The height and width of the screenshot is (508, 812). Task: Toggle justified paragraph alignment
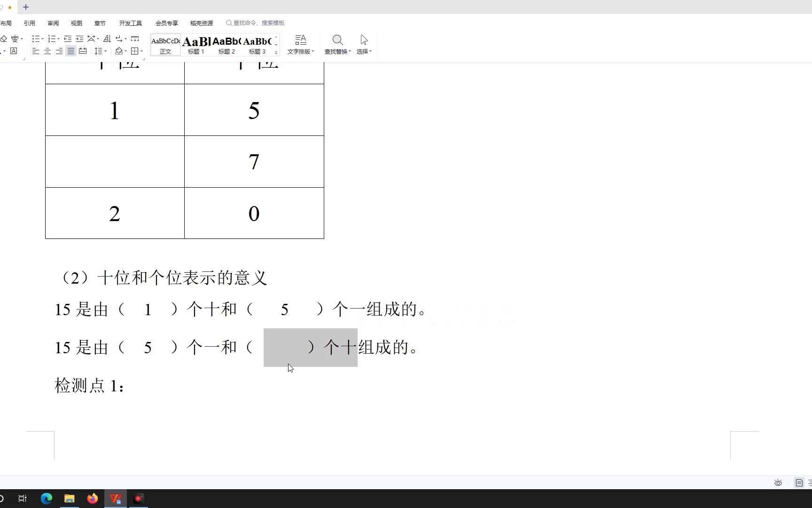70,51
